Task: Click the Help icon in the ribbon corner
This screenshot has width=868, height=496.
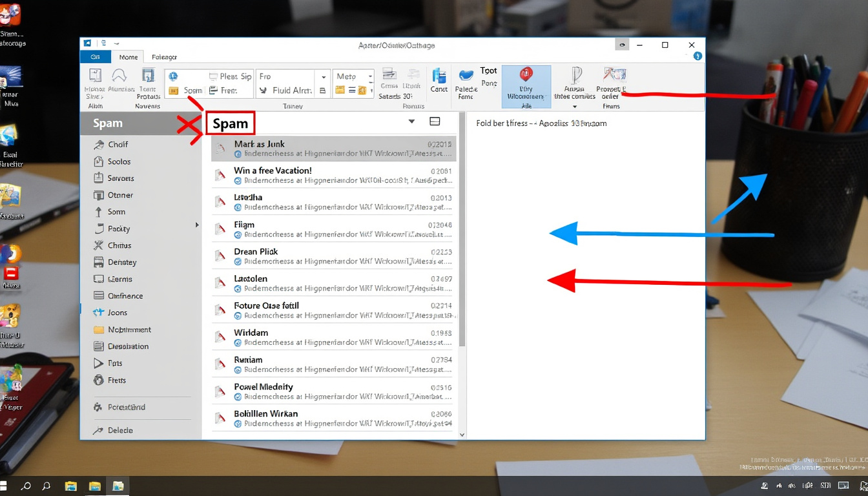Action: 697,56
